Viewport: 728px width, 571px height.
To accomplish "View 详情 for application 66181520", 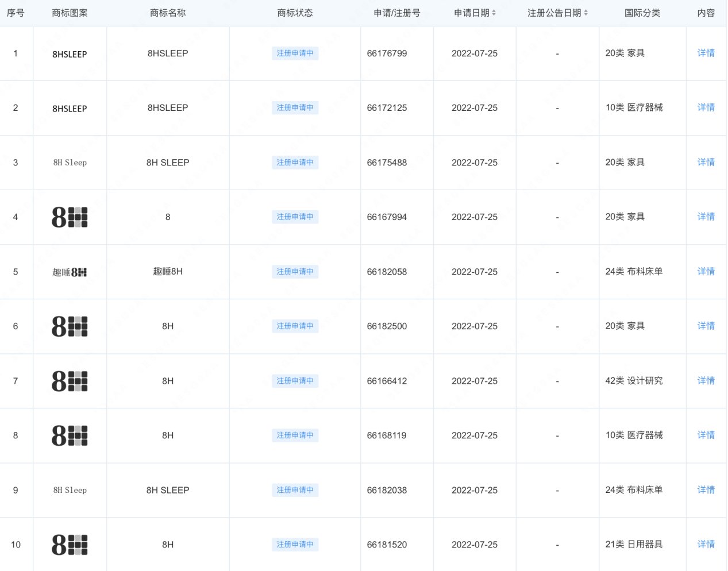I will coord(706,544).
